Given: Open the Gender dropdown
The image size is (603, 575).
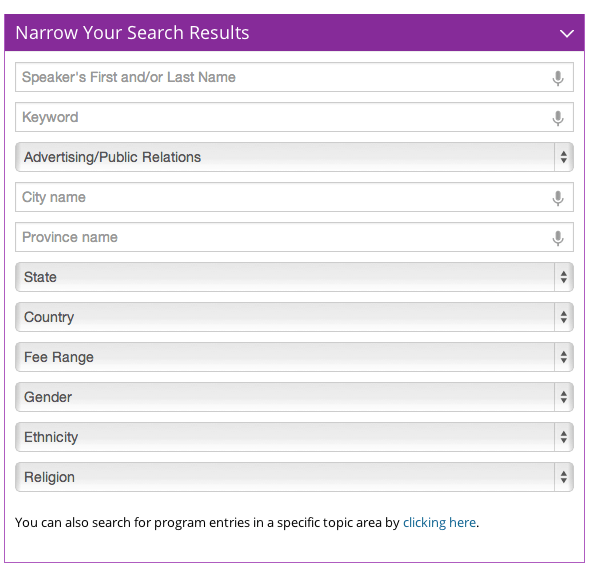Looking at the screenshot, I should [x=294, y=397].
